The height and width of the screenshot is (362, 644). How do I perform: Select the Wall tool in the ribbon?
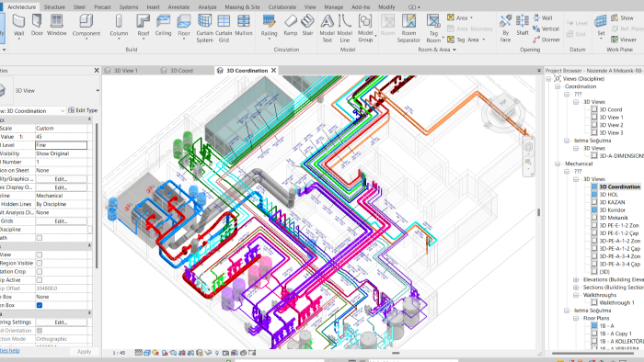click(19, 26)
